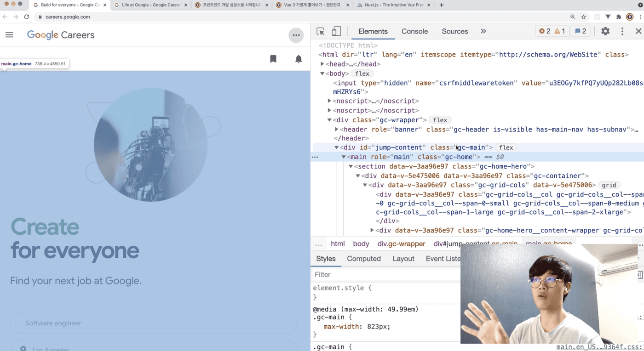
Task: Click the styles Filter input field
Action: click(x=385, y=274)
